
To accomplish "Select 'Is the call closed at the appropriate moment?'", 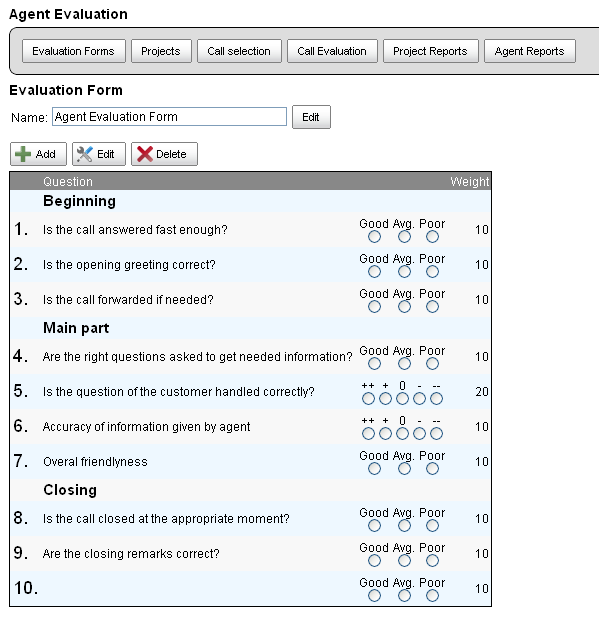I will pyautogui.click(x=166, y=519).
